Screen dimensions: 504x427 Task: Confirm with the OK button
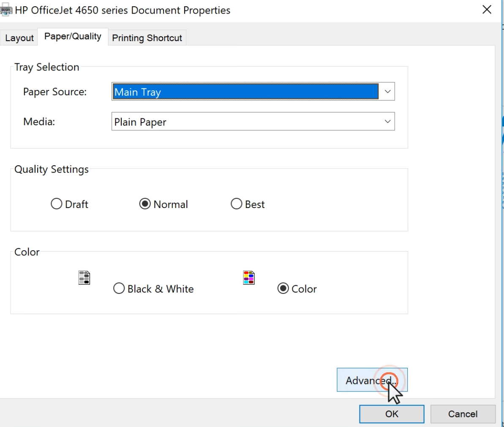pyautogui.click(x=392, y=414)
